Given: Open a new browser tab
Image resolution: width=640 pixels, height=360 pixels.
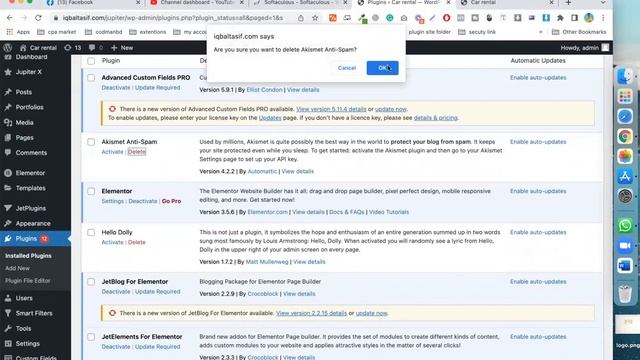Looking at the screenshot, I should [x=568, y=2].
